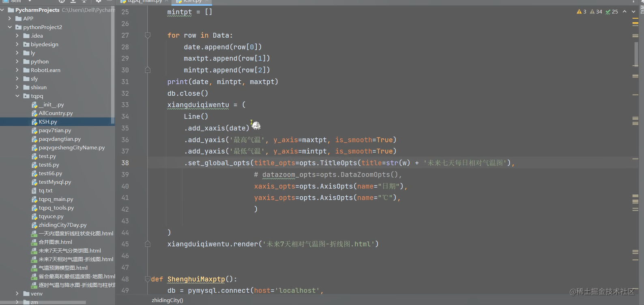Collapse ShenghuiMaxptp function at line 48
This screenshot has width=644, height=305.
tap(148, 279)
